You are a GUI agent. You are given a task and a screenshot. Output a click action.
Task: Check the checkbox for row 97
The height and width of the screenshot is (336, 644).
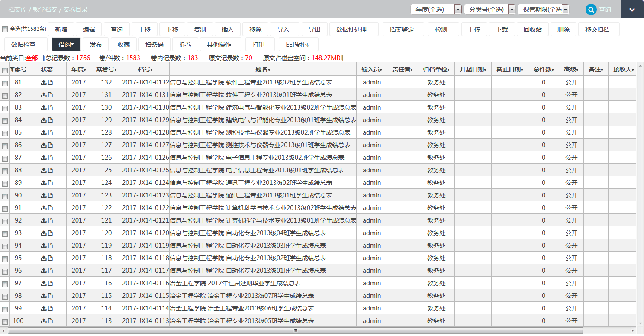5,284
